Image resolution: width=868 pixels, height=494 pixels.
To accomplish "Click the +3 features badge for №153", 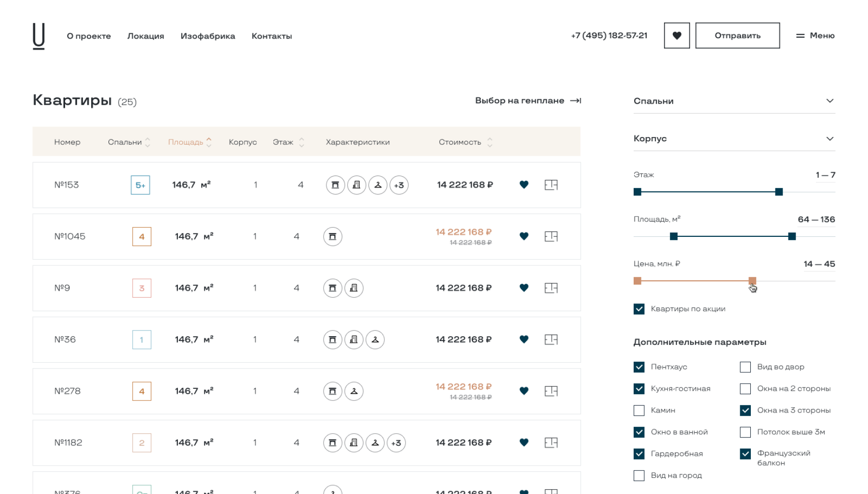I will click(x=399, y=185).
